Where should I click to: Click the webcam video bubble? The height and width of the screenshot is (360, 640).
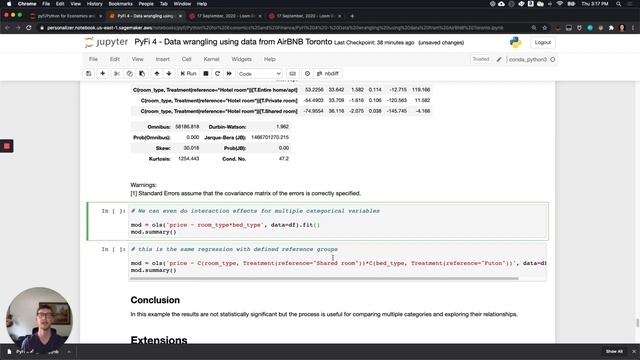(x=39, y=320)
